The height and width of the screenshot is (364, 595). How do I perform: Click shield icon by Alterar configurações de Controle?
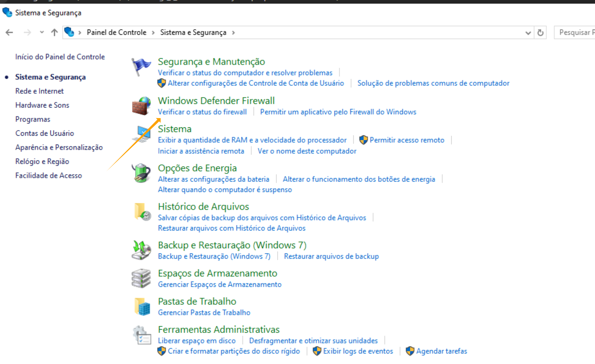coord(162,83)
